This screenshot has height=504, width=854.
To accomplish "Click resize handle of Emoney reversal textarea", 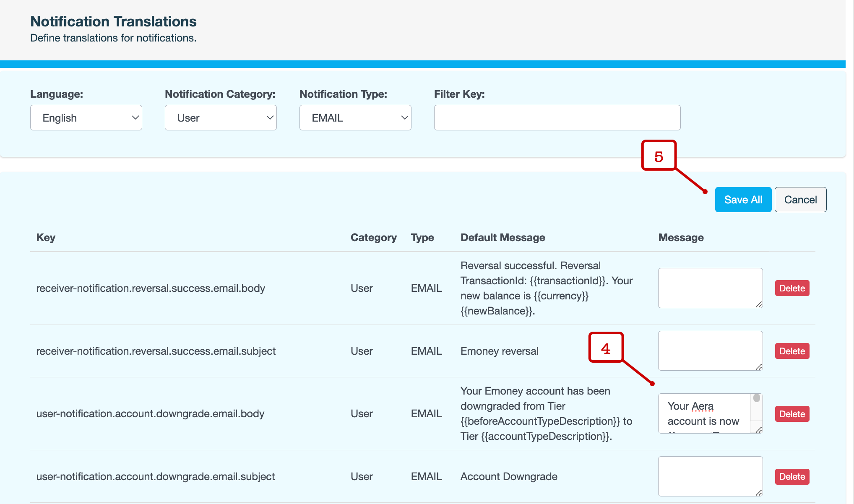I will 759,367.
